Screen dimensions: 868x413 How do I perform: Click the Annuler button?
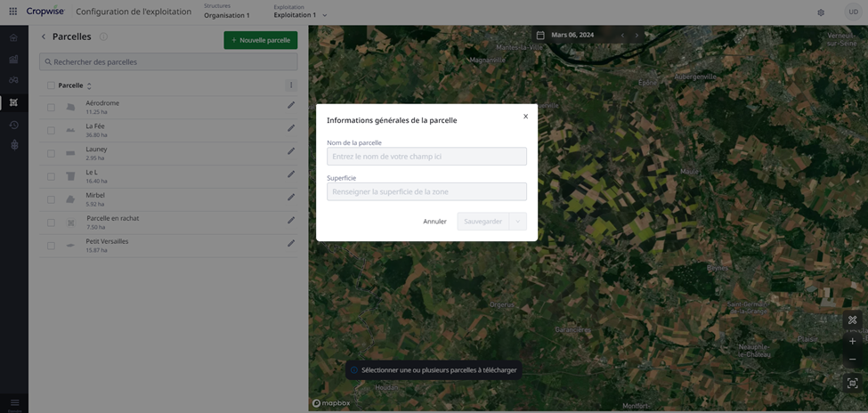pyautogui.click(x=434, y=222)
